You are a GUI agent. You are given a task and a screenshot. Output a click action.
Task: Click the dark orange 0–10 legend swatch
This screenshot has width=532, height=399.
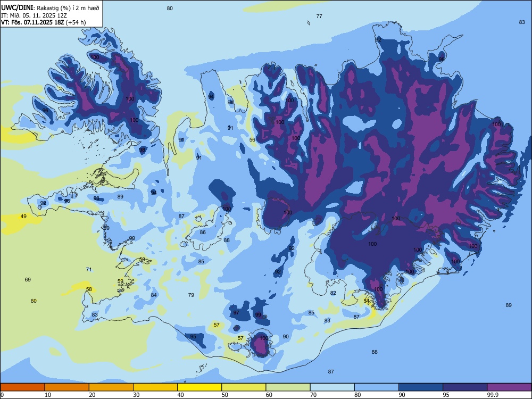click(22, 387)
